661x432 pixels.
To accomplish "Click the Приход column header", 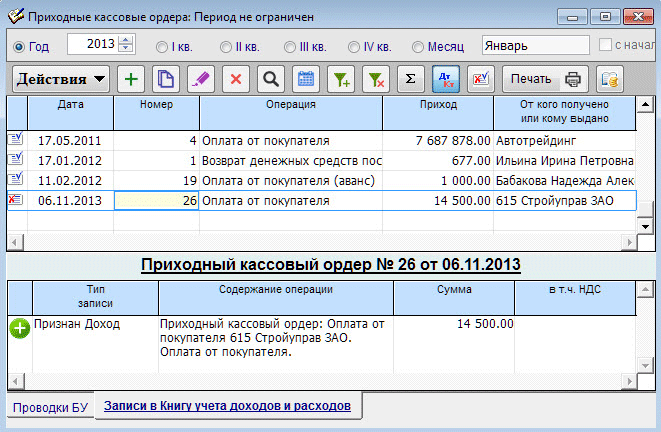I will [x=438, y=113].
